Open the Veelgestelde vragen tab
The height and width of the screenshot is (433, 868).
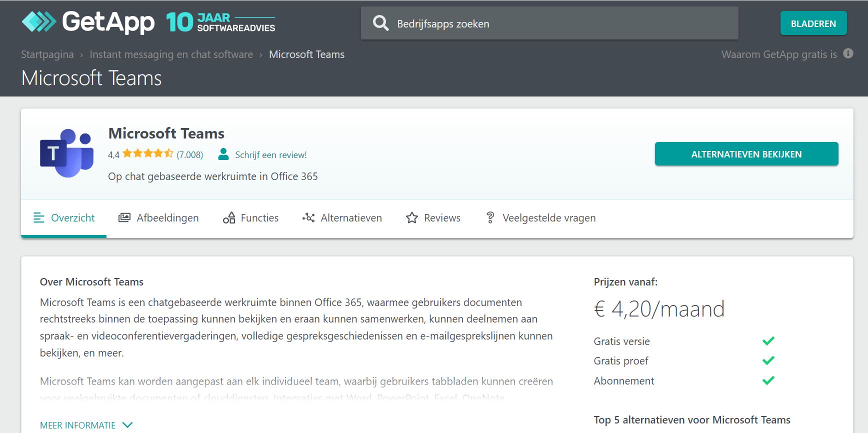(x=541, y=218)
